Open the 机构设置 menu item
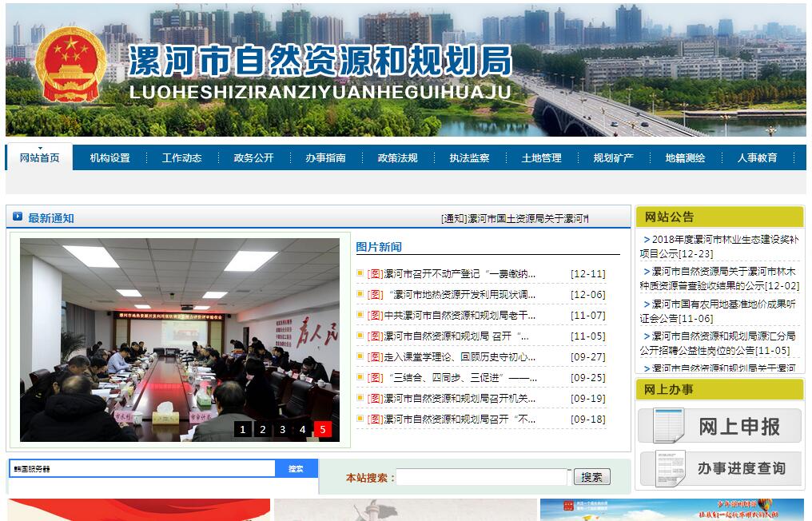Image resolution: width=812 pixels, height=521 pixels. 109,158
